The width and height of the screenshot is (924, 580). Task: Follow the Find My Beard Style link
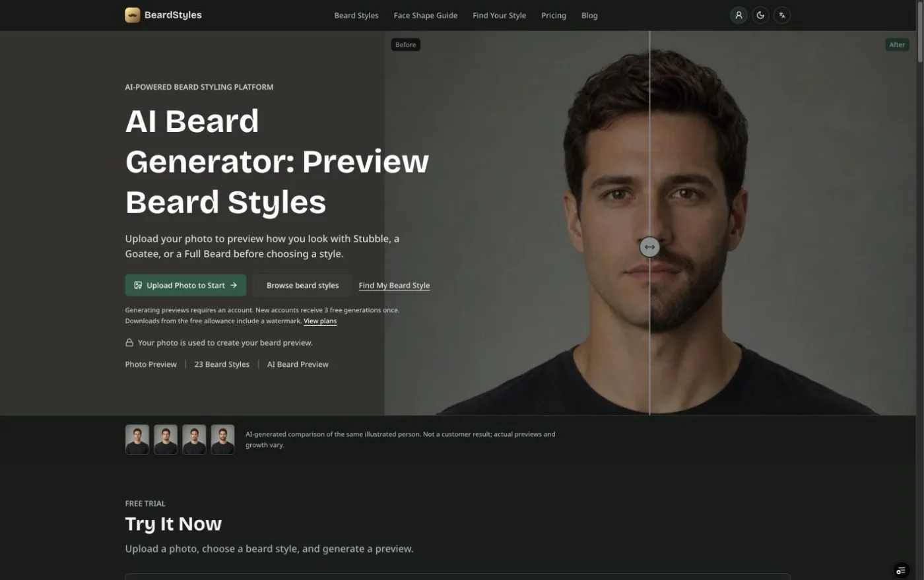click(x=394, y=285)
